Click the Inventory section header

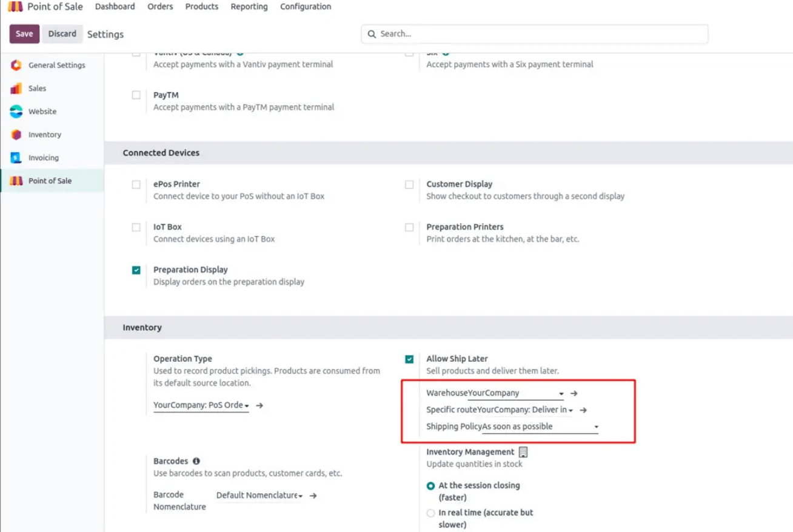point(142,327)
